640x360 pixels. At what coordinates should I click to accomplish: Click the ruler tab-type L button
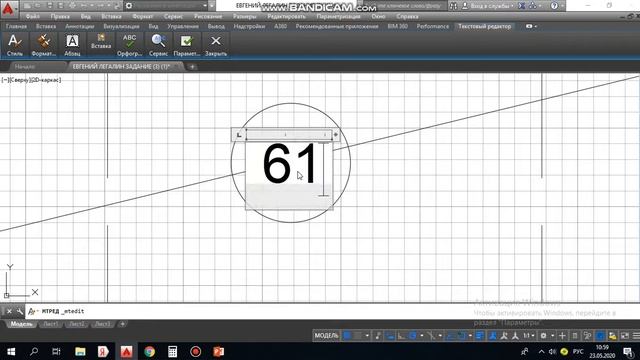click(x=239, y=135)
